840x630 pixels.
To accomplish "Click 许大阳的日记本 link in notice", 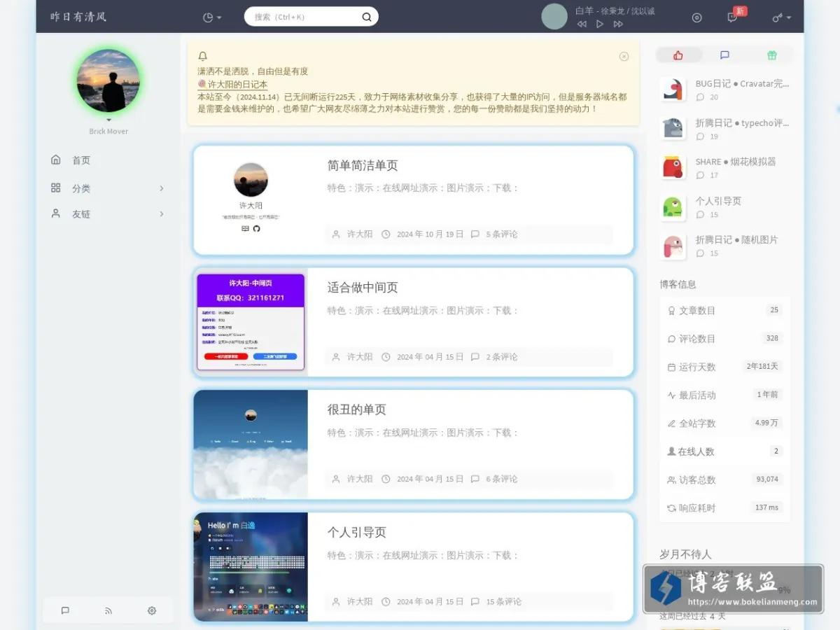I will click(x=237, y=84).
